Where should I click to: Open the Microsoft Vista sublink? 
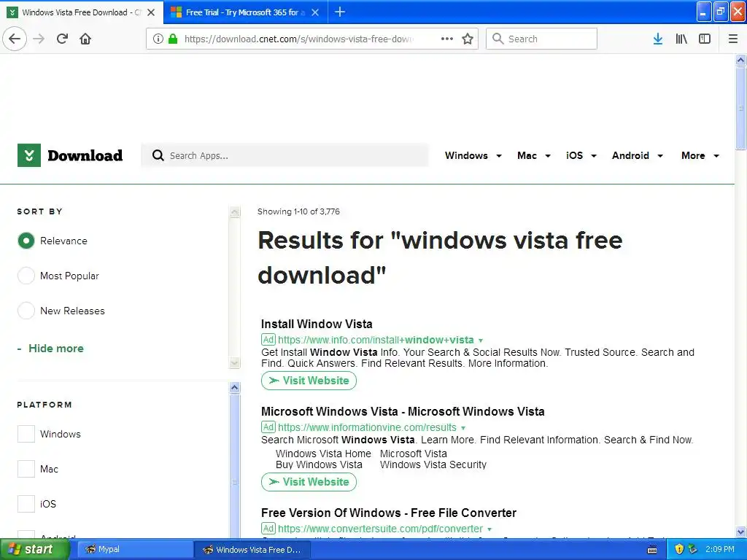point(414,454)
